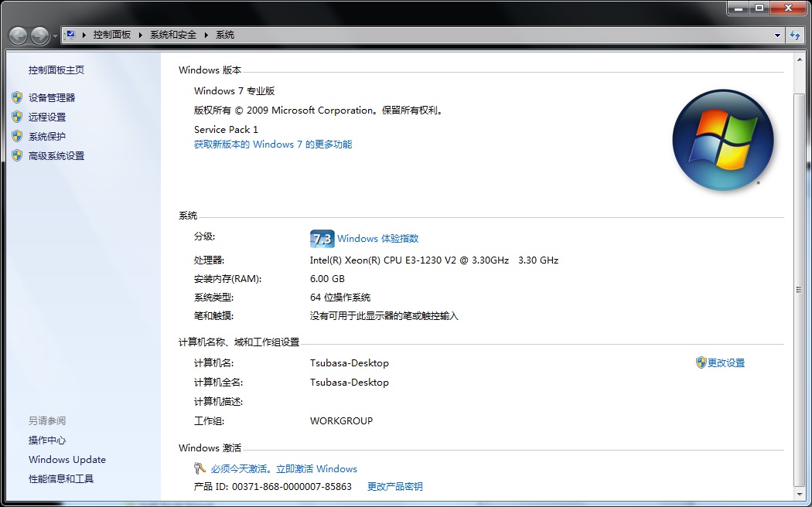Open the 更改设置 link for computer name
This screenshot has width=812, height=507.
coord(725,362)
